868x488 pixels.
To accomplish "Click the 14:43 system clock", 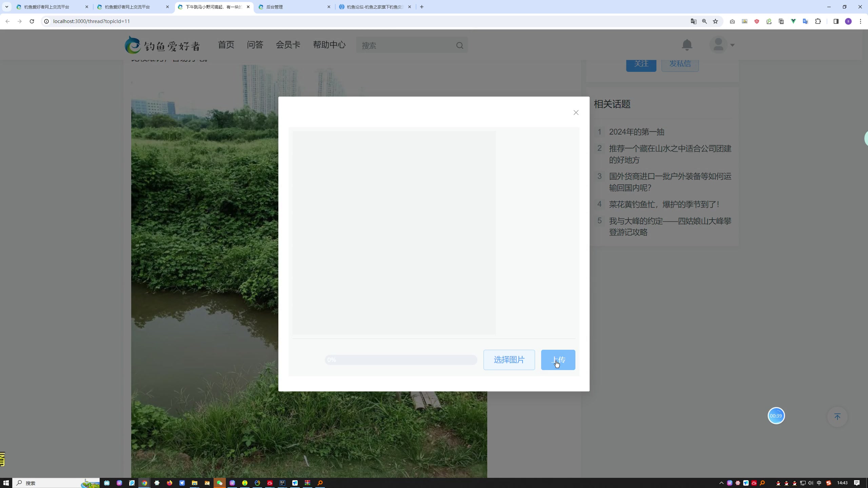I will [842, 483].
